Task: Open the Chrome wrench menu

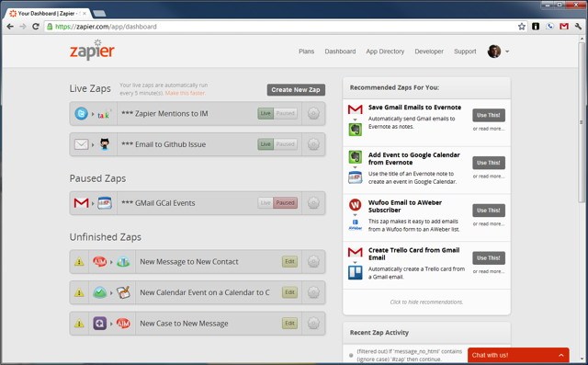Action: tap(578, 27)
